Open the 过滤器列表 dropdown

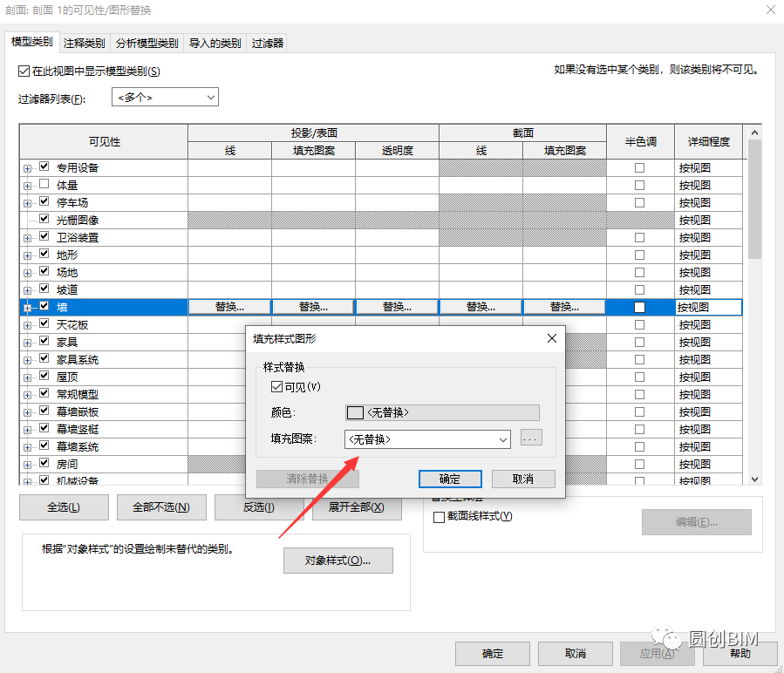[165, 97]
